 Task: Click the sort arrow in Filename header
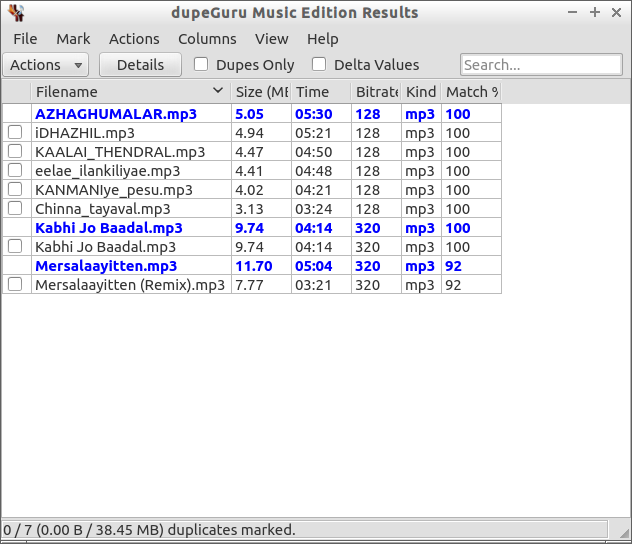218,91
